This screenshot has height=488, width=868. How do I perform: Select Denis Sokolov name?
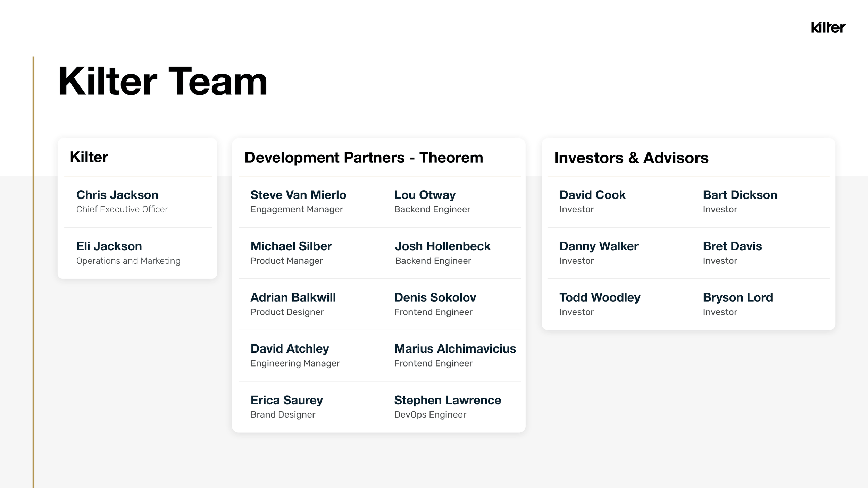point(435,298)
